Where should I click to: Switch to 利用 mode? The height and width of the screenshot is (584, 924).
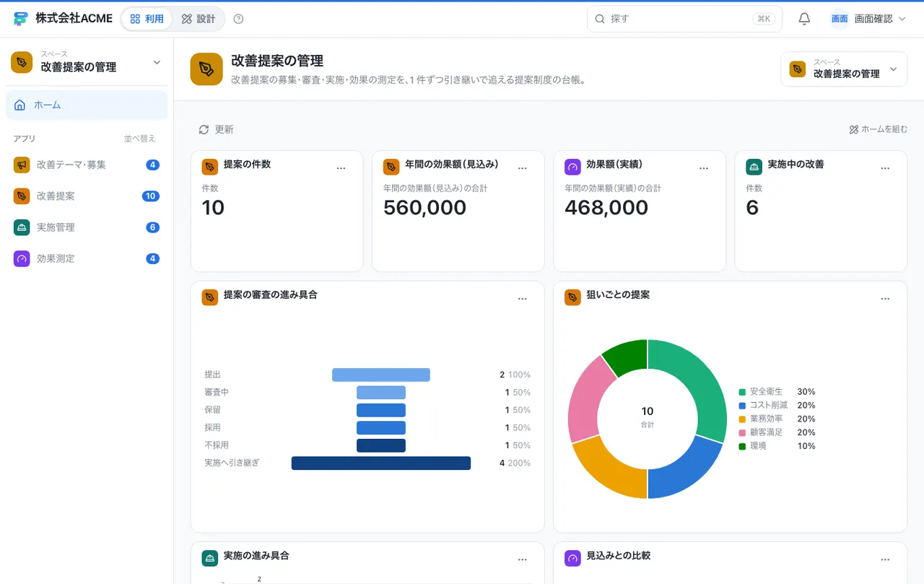(147, 19)
